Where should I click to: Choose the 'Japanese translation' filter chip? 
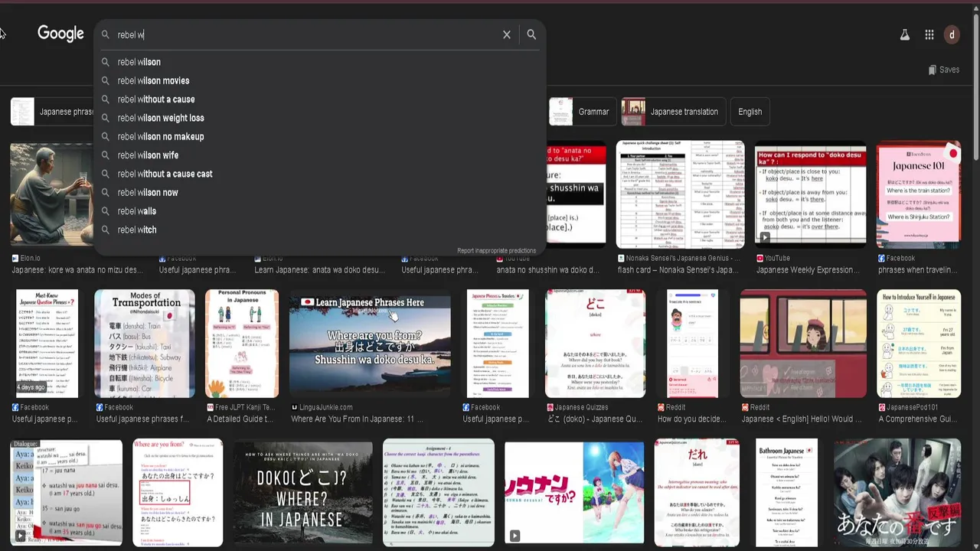pos(673,112)
